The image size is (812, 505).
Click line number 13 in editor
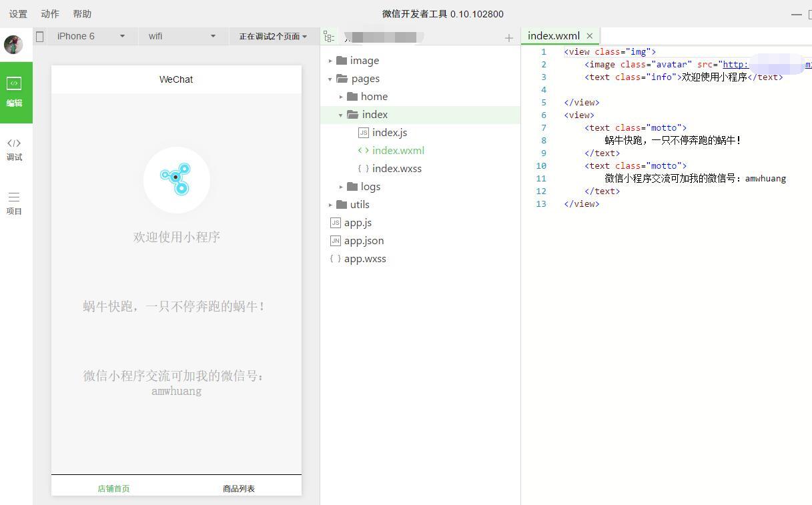click(x=541, y=204)
